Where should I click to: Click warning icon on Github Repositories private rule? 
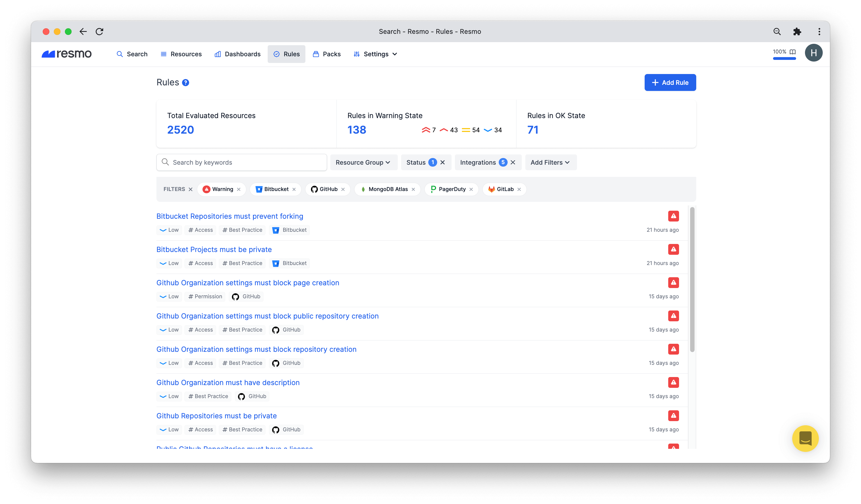coord(673,416)
